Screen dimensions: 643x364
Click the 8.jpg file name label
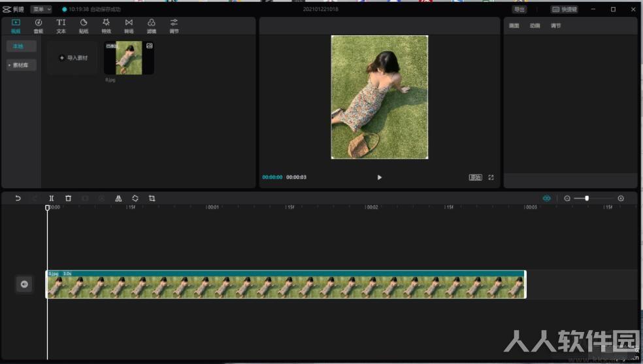tap(110, 80)
